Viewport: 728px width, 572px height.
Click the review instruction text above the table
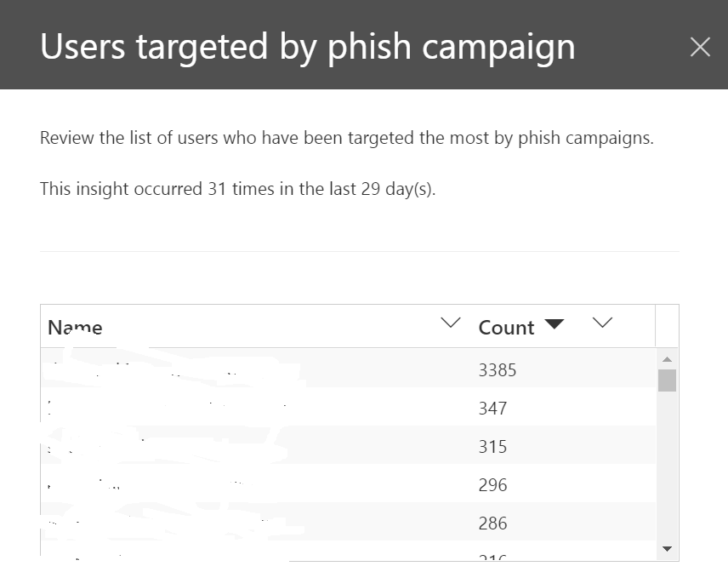[346, 137]
